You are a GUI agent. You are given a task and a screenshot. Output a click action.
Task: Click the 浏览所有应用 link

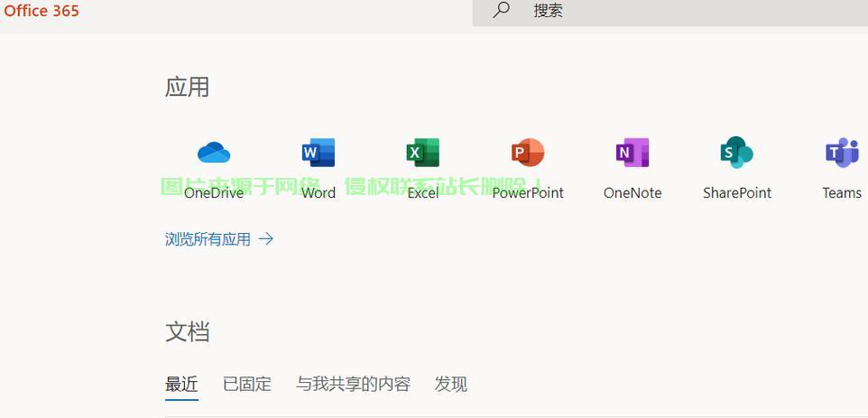208,239
